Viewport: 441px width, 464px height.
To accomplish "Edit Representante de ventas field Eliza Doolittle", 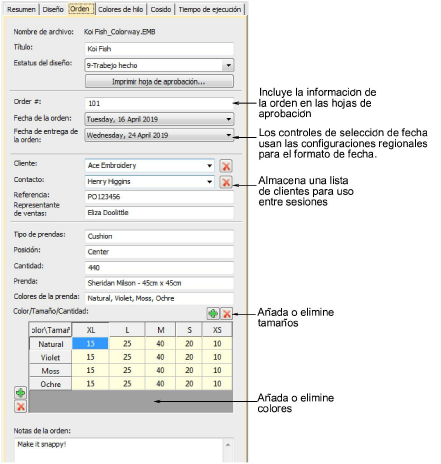I will point(159,213).
